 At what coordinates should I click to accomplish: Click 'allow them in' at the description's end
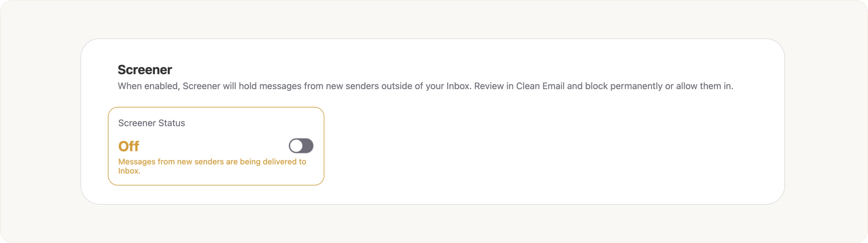(704, 86)
